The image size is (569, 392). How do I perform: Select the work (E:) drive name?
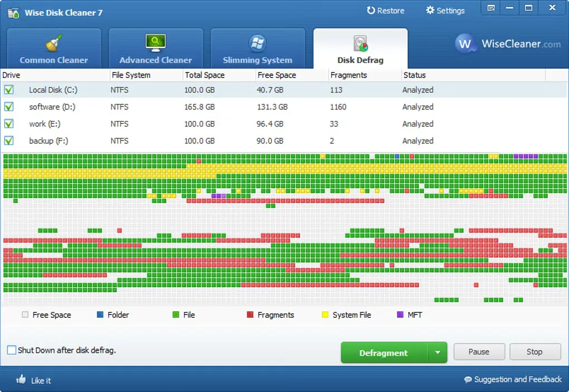tap(45, 124)
